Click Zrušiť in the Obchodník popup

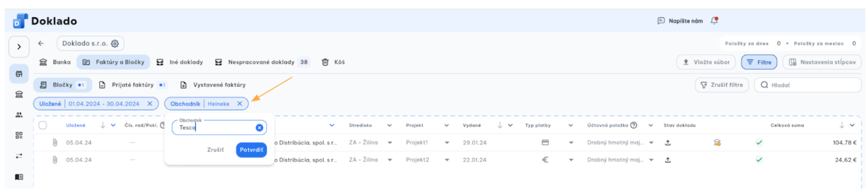pyautogui.click(x=215, y=150)
